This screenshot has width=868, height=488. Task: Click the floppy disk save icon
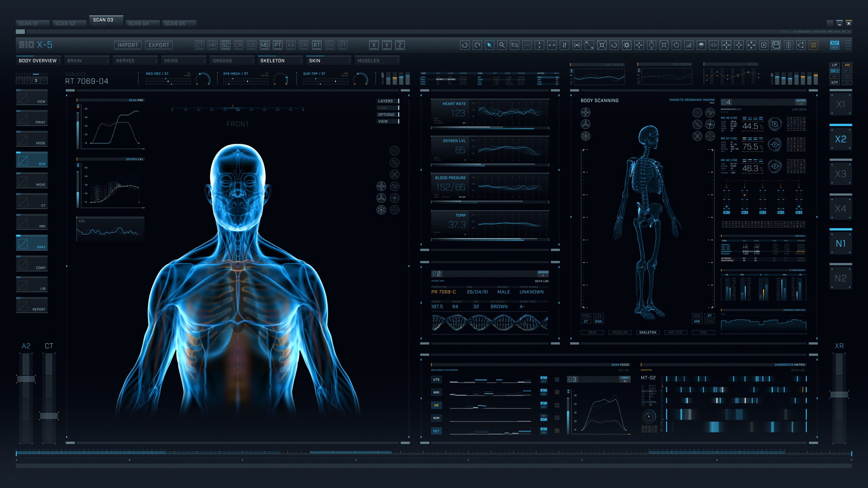776,45
